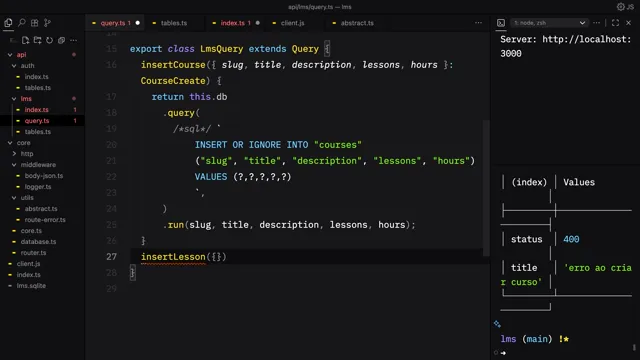Open editor tab bar more actions ellipsis
640x360 pixels.
click(478, 23)
